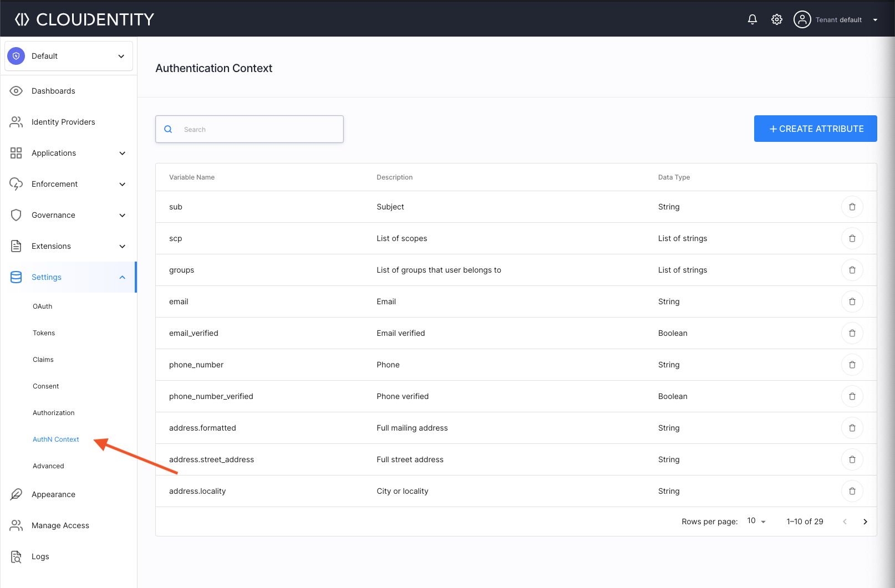Open Tokens settings
895x588 pixels.
tap(44, 333)
